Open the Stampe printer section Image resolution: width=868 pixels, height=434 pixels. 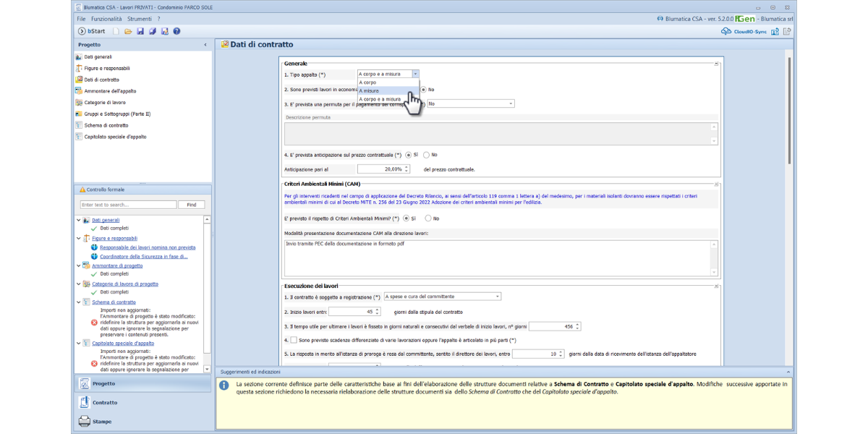(x=102, y=421)
